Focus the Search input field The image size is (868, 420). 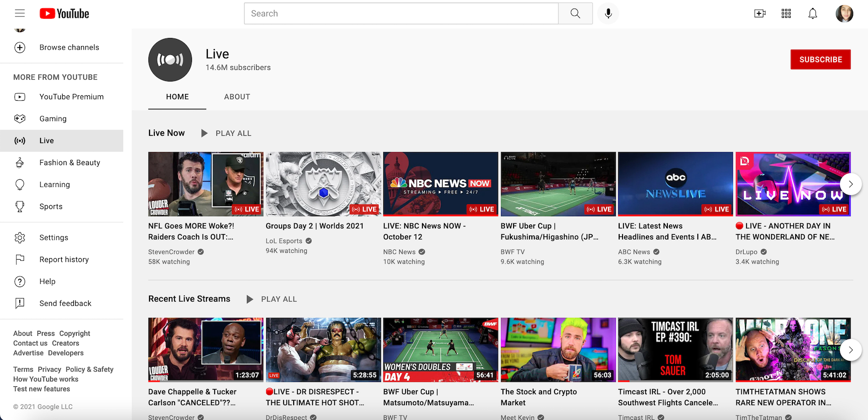(401, 13)
